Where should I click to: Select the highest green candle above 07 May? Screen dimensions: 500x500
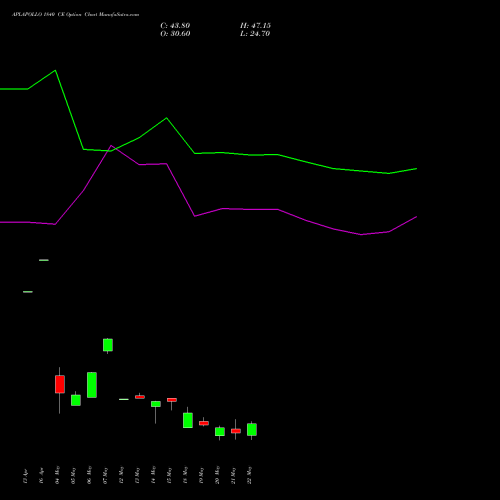click(108, 345)
